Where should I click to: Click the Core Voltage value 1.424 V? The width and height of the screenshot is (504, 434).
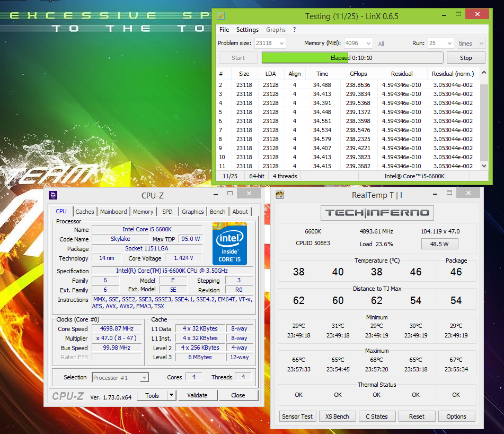[183, 258]
